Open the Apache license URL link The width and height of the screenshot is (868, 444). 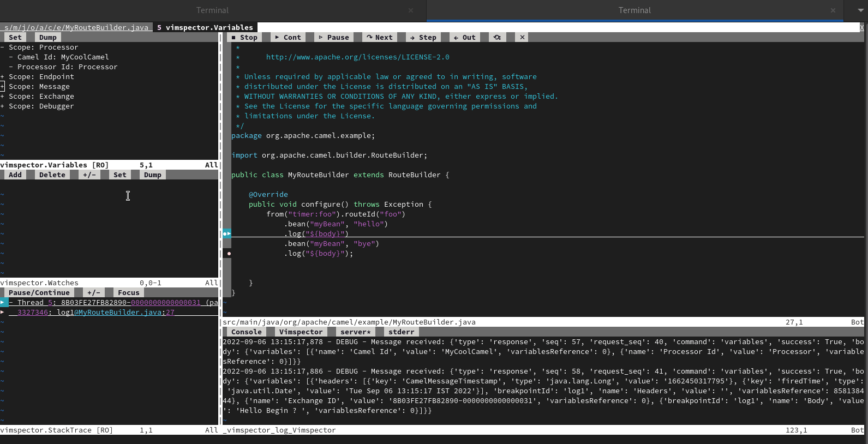[357, 57]
